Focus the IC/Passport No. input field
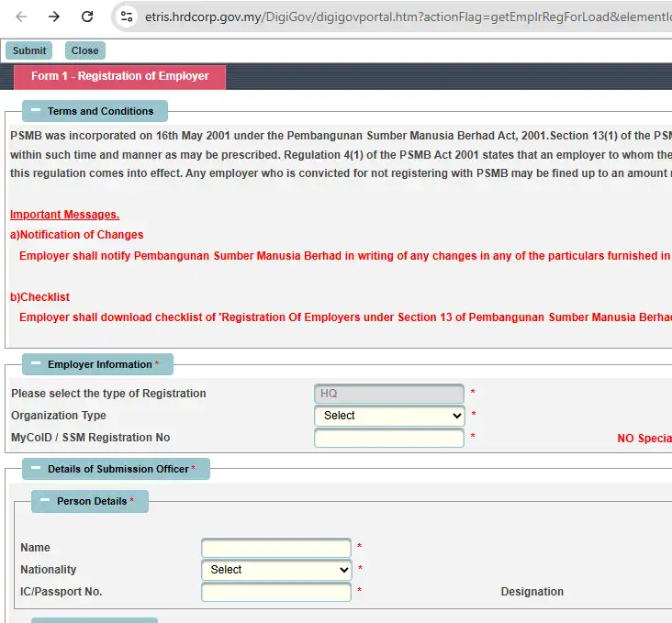The image size is (672, 623). (x=276, y=592)
